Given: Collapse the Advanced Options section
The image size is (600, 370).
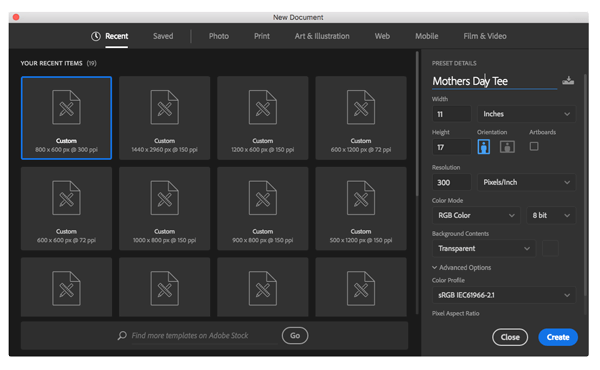Looking at the screenshot, I should pyautogui.click(x=461, y=267).
